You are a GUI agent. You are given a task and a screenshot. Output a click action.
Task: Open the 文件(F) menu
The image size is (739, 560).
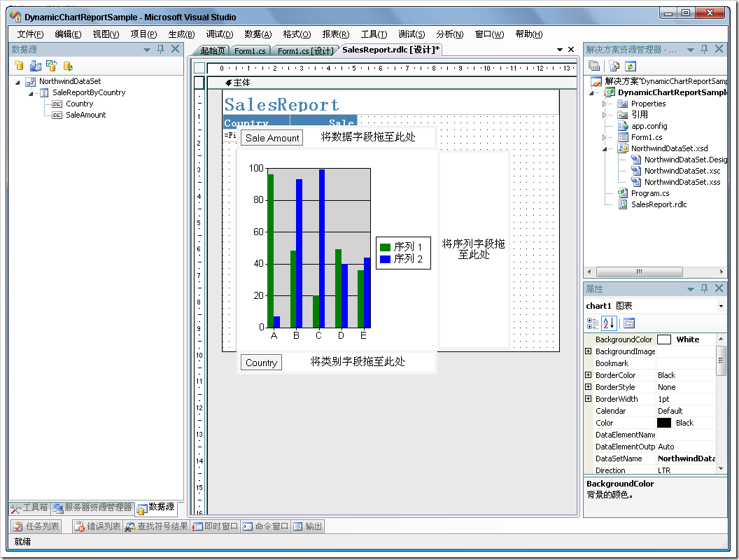(30, 34)
